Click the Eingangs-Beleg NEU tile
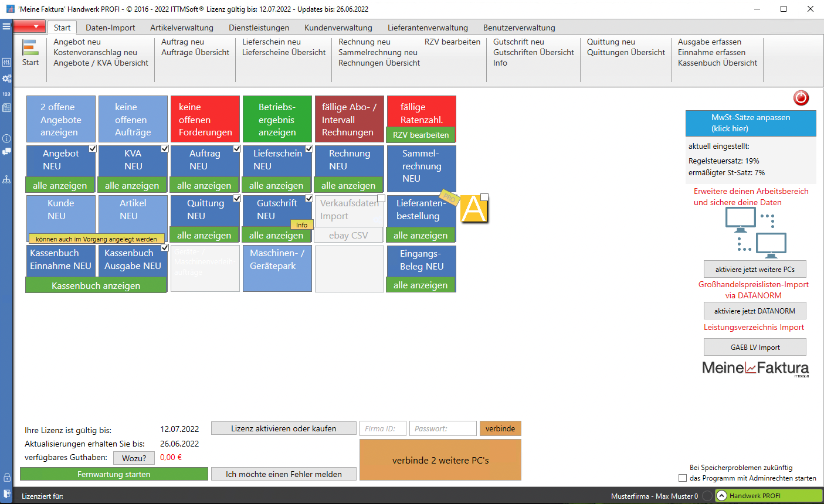824x504 pixels. (x=421, y=261)
